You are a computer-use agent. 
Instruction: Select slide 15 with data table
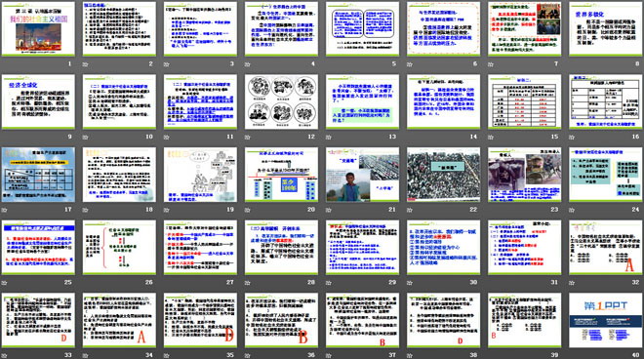[x=525, y=101]
